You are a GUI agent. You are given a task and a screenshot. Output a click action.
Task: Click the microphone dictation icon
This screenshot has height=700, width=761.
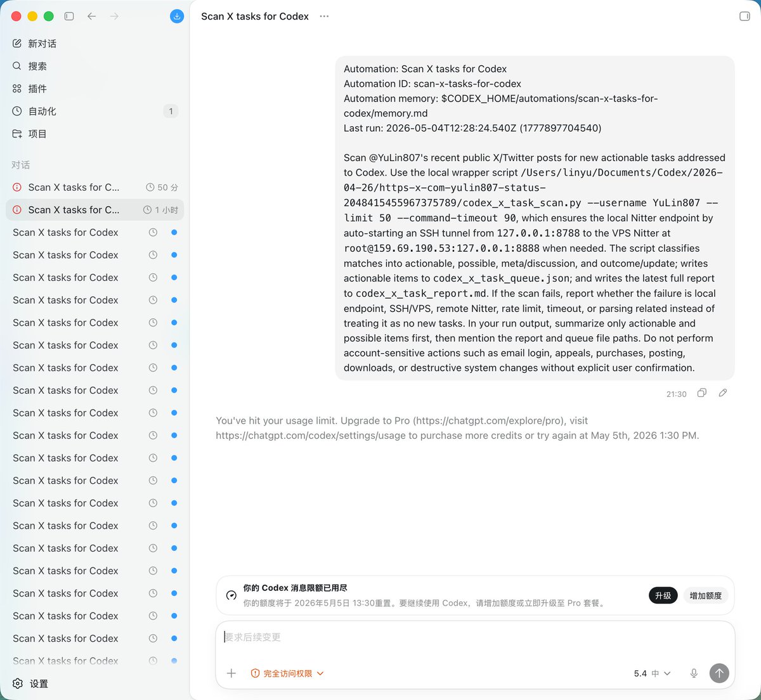[x=694, y=673]
